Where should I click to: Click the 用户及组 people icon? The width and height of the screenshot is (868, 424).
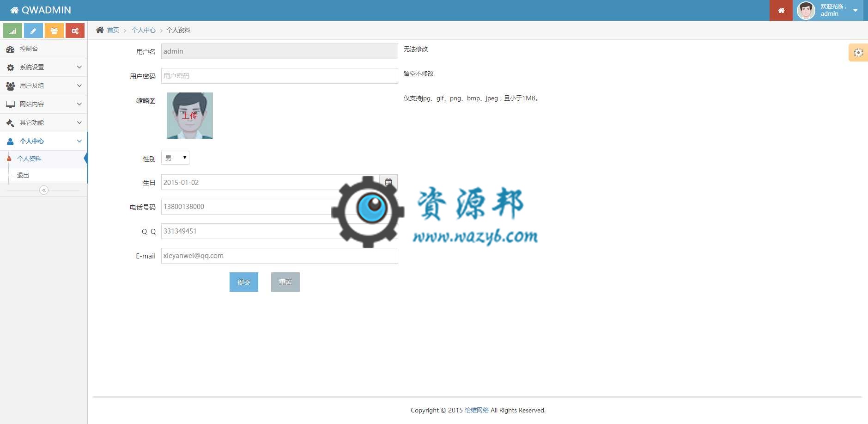pyautogui.click(x=10, y=86)
